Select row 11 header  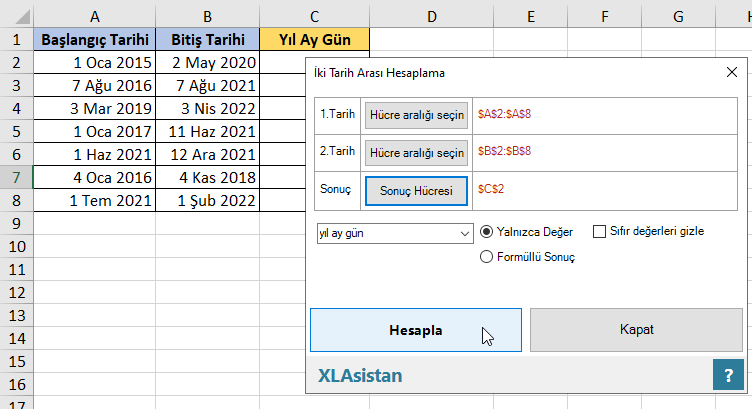click(16, 269)
